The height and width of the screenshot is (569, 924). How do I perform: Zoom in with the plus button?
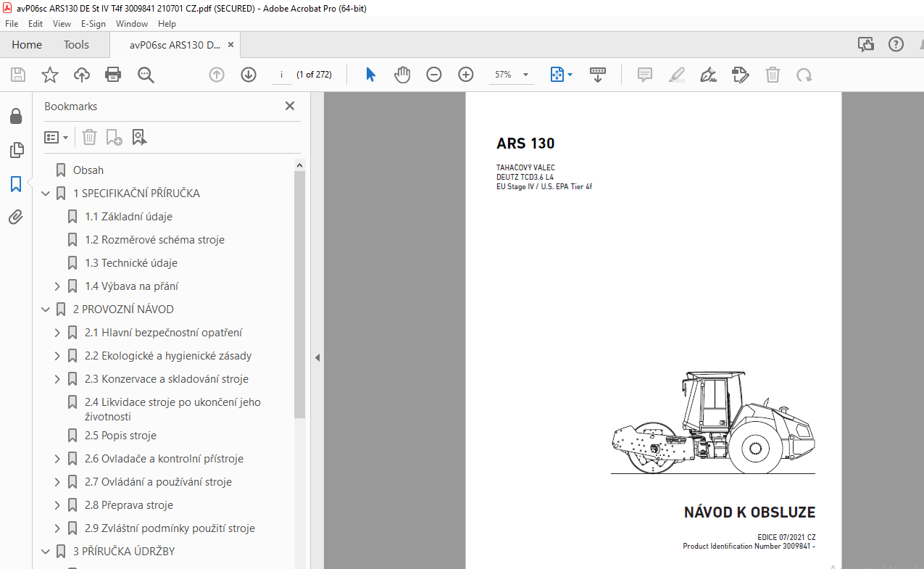pyautogui.click(x=465, y=75)
